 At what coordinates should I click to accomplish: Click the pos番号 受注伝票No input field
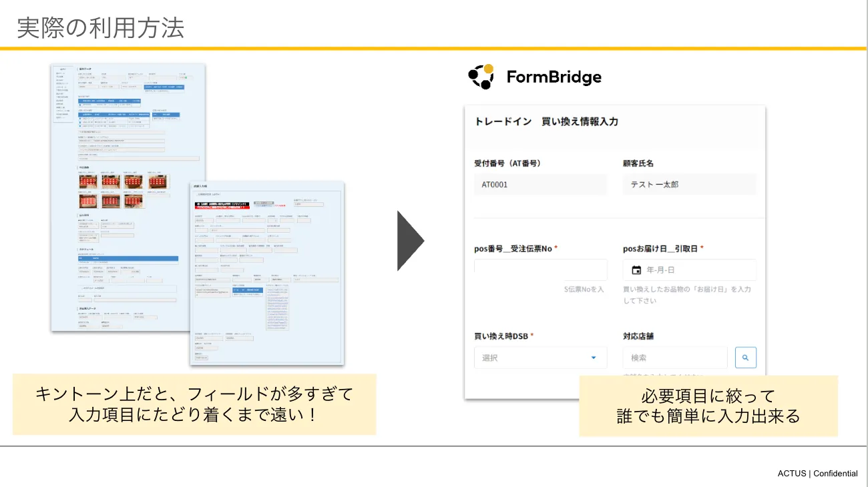541,270
